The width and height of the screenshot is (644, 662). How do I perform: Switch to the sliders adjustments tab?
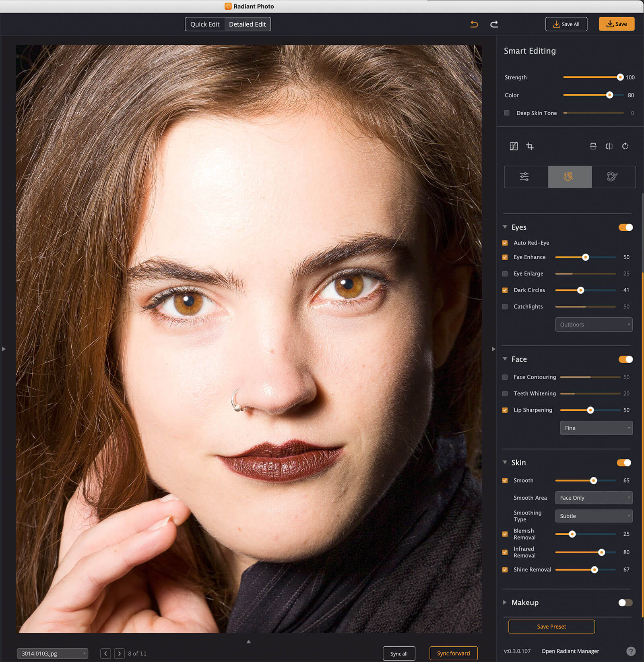524,177
